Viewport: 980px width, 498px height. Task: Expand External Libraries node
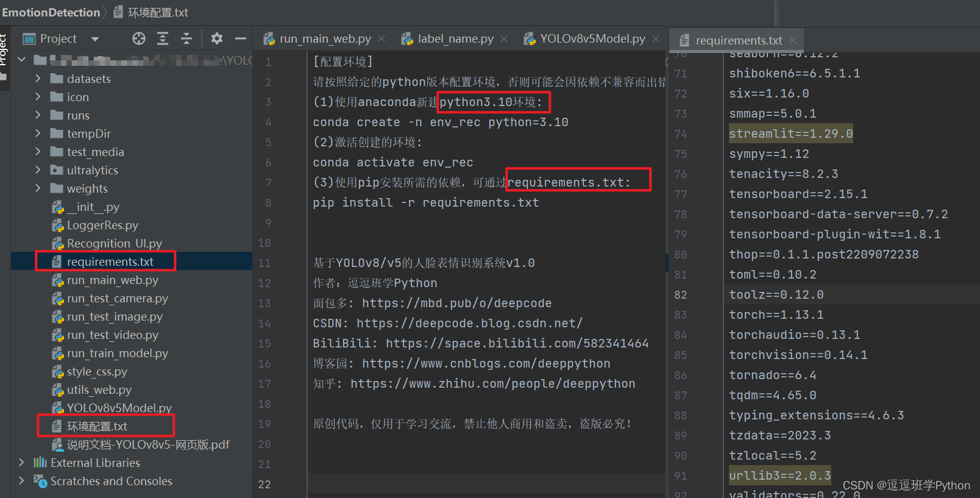click(x=21, y=463)
